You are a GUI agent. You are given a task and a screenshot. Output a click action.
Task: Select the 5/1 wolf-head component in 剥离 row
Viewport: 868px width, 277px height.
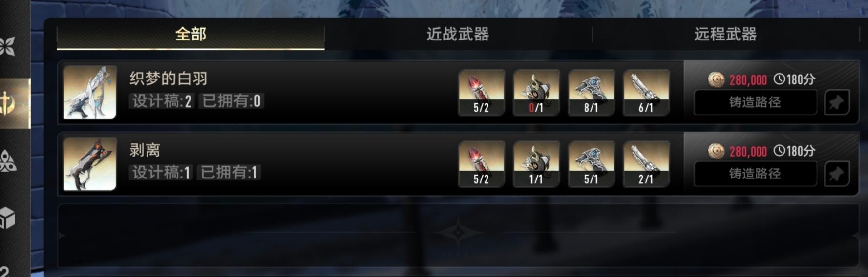(x=591, y=164)
